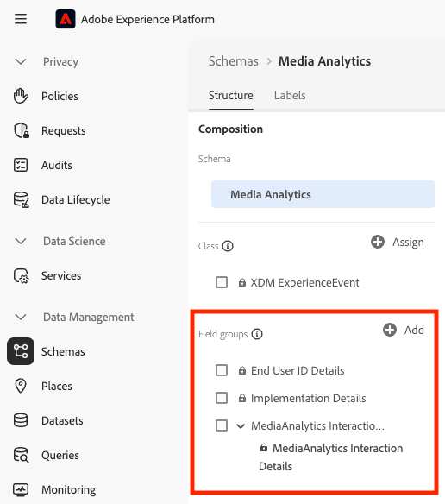Open the Places pin icon
Screen dimensions: 445x504
pyautogui.click(x=21, y=386)
